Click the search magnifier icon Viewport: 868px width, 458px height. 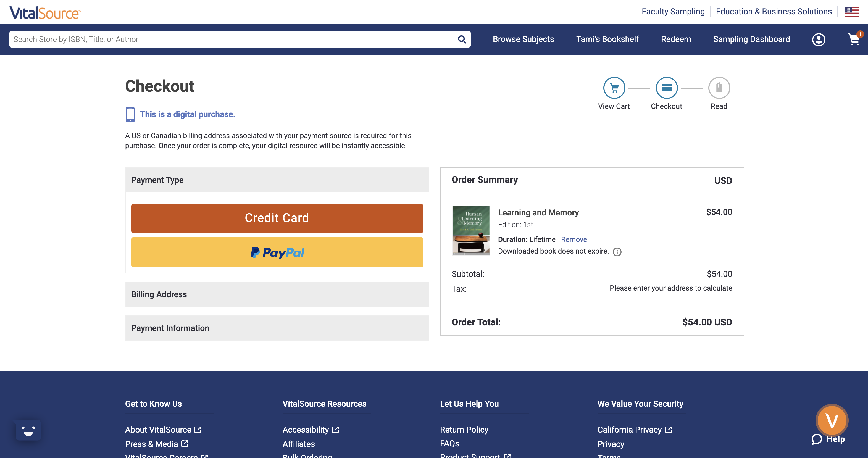point(462,40)
